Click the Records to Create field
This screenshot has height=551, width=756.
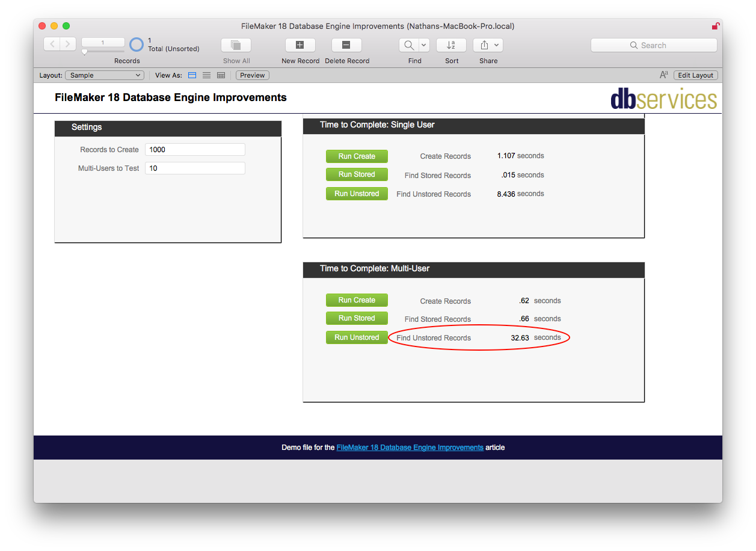point(195,150)
